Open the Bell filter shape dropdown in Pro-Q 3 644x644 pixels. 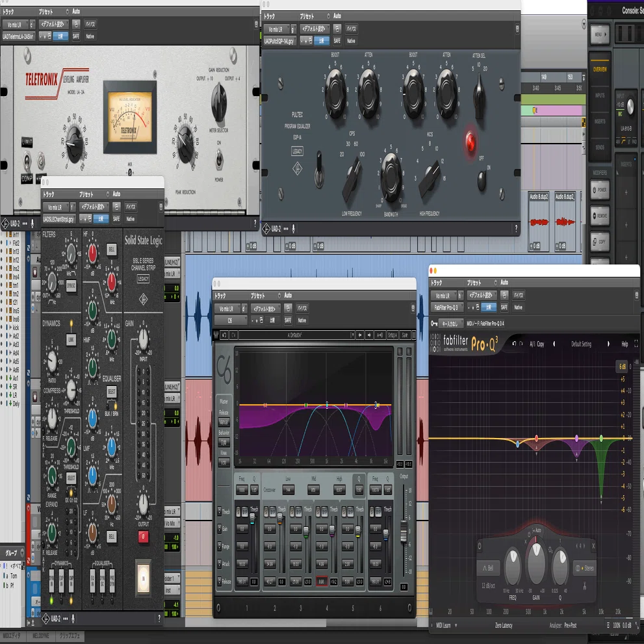(488, 568)
